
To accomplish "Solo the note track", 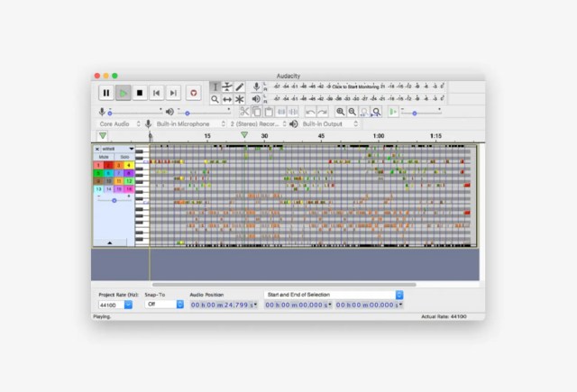I will click(x=124, y=157).
